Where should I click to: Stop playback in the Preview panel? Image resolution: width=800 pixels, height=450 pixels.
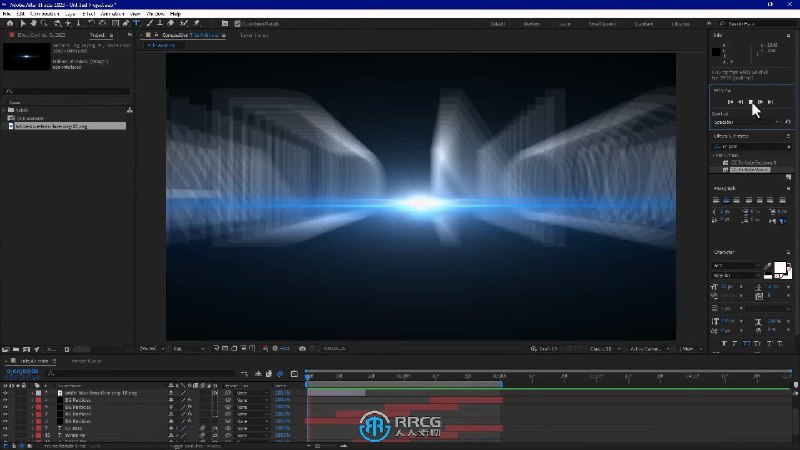pos(751,102)
